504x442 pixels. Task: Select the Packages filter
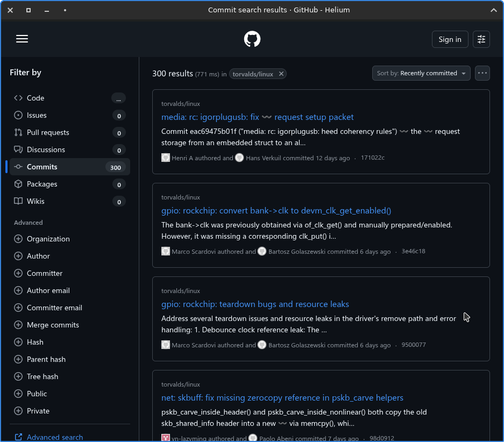tap(70, 184)
